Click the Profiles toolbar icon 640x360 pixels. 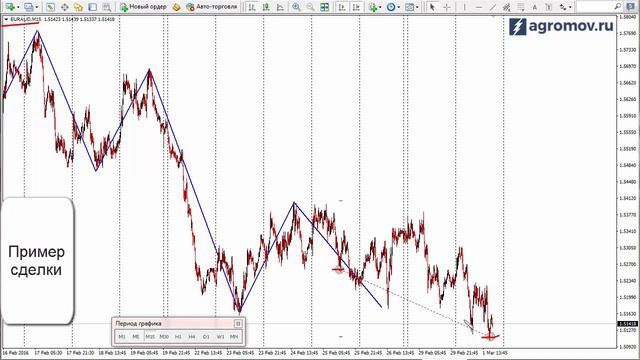tap(29, 7)
